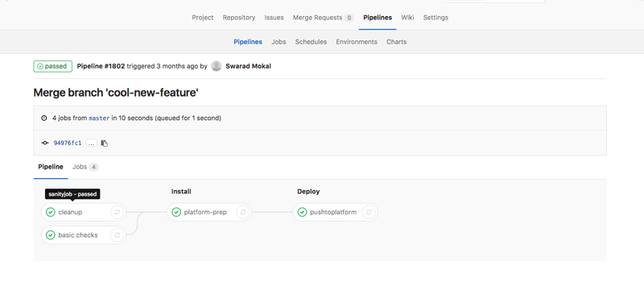Expand commit details with the ellipsis button
This screenshot has width=644, height=303.
(92, 143)
